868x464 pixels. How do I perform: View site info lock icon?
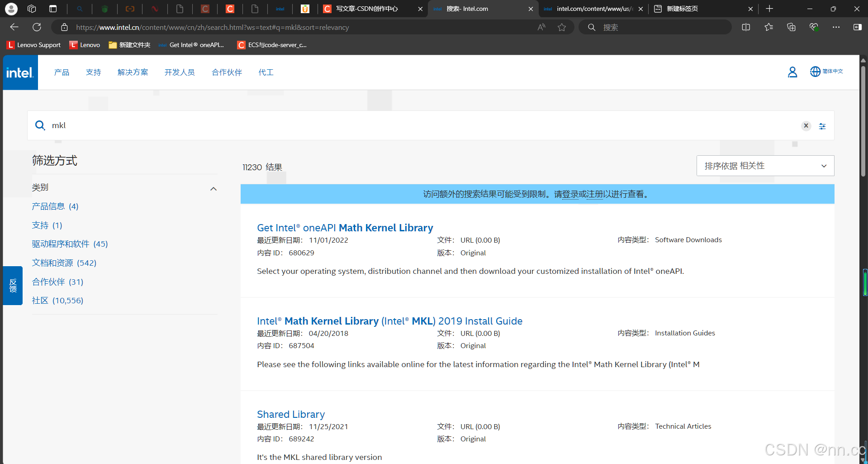[64, 27]
